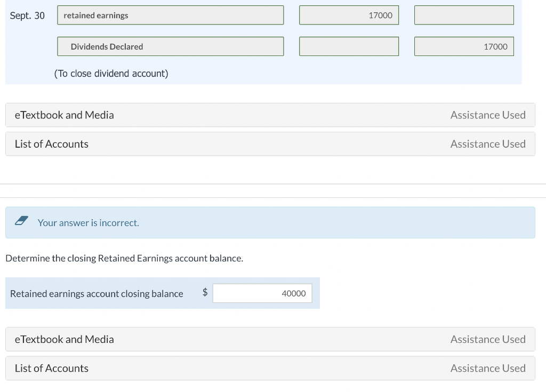Click Assistance Used beside upper List of Accounts
Image resolution: width=546 pixels, height=392 pixels.
tap(488, 143)
